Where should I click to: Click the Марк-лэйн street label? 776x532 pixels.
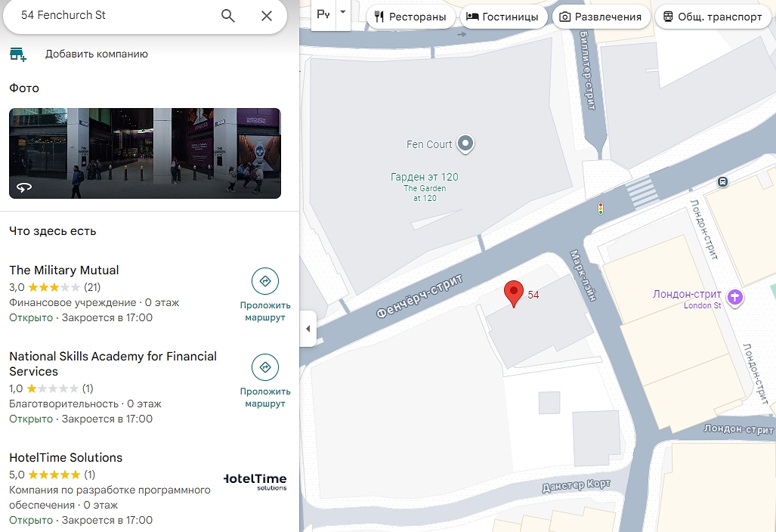(x=583, y=275)
